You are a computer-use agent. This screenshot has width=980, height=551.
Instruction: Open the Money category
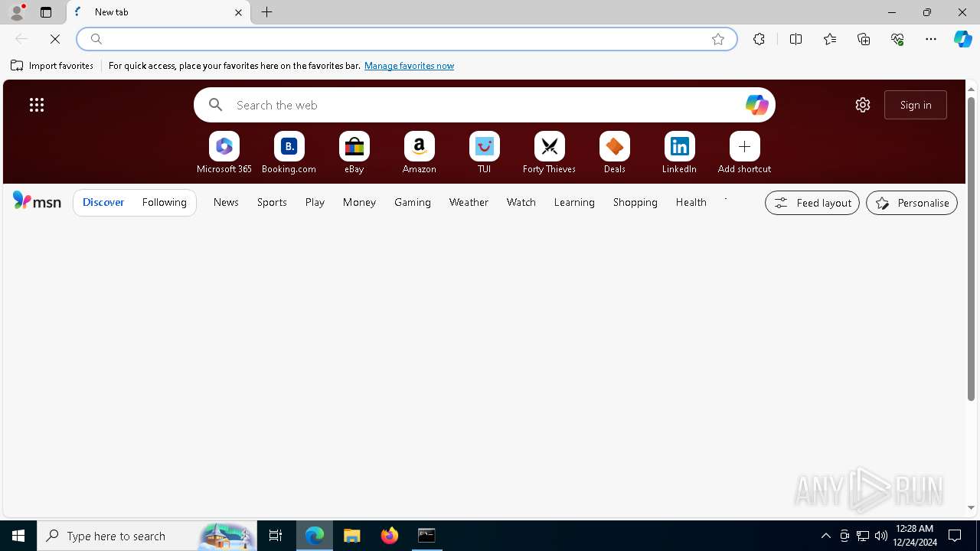(359, 202)
